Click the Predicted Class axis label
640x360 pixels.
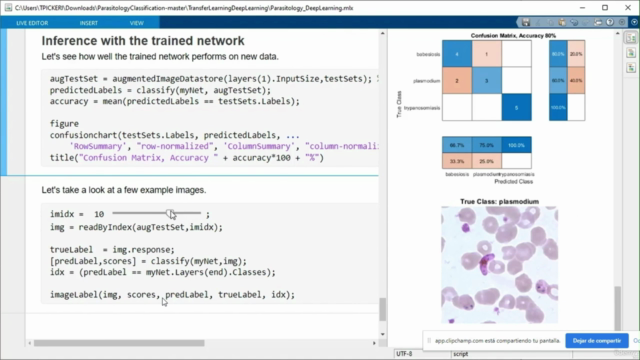[x=513, y=182]
